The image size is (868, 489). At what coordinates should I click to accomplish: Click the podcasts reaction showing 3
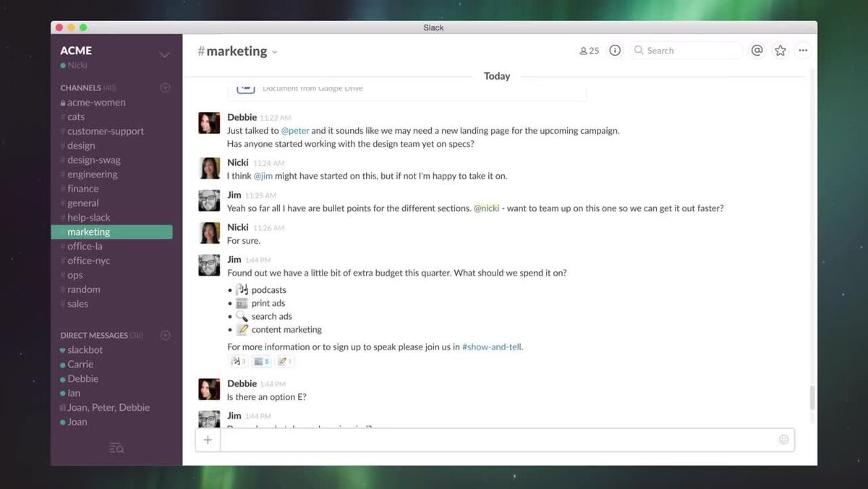238,361
